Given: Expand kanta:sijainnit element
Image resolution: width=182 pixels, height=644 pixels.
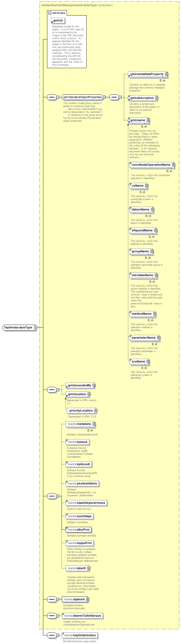Looking at the screenshot, I should click(88, 599).
